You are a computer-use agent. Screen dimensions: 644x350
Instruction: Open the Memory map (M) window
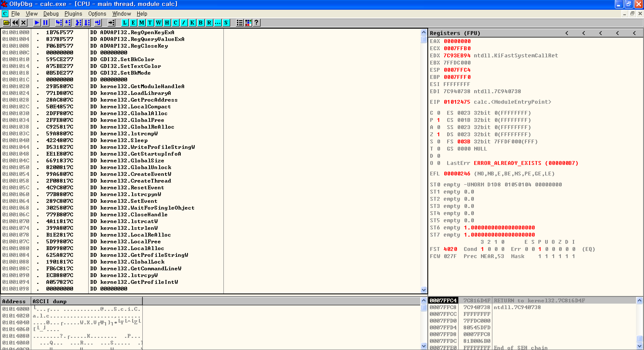(x=141, y=23)
